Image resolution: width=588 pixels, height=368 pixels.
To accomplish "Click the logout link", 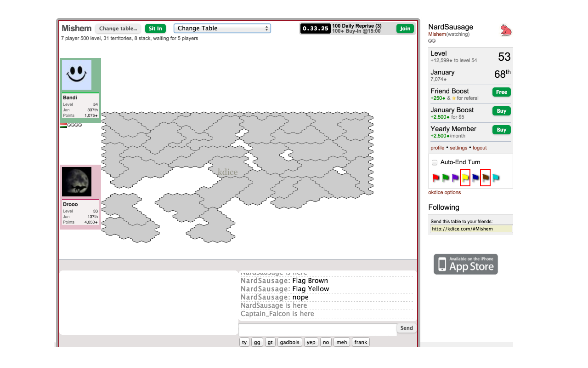I will click(x=480, y=148).
